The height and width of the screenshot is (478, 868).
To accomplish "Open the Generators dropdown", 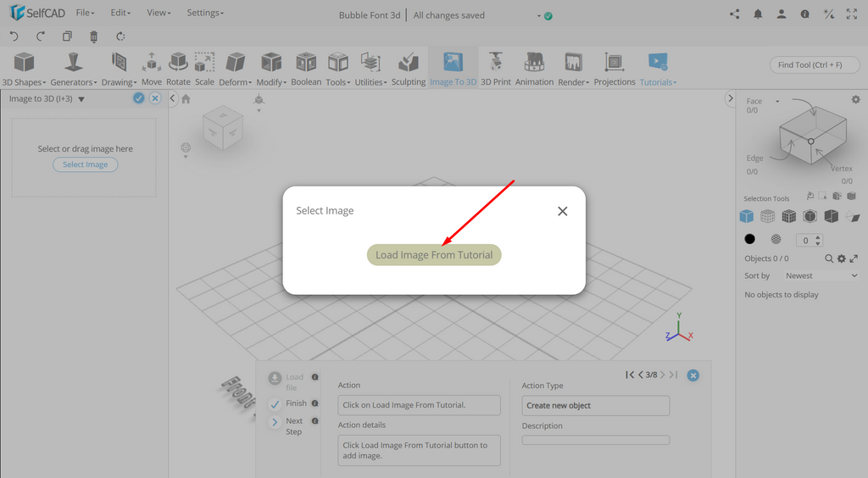I will tap(73, 69).
